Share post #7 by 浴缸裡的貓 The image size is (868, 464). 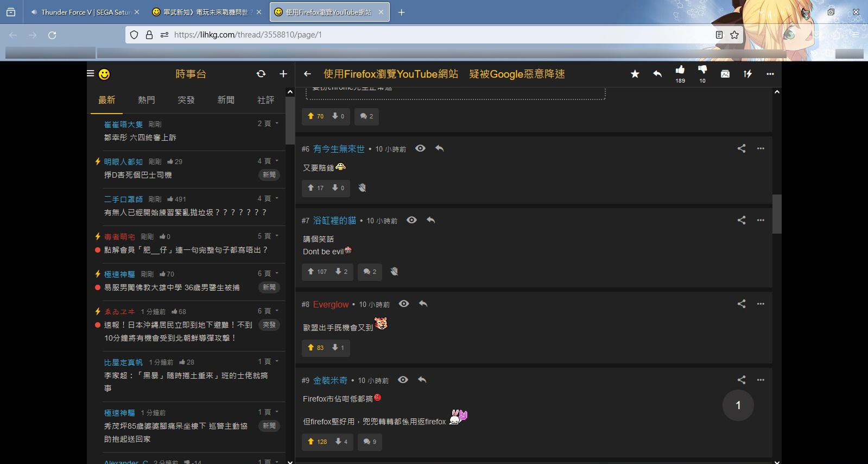point(742,220)
